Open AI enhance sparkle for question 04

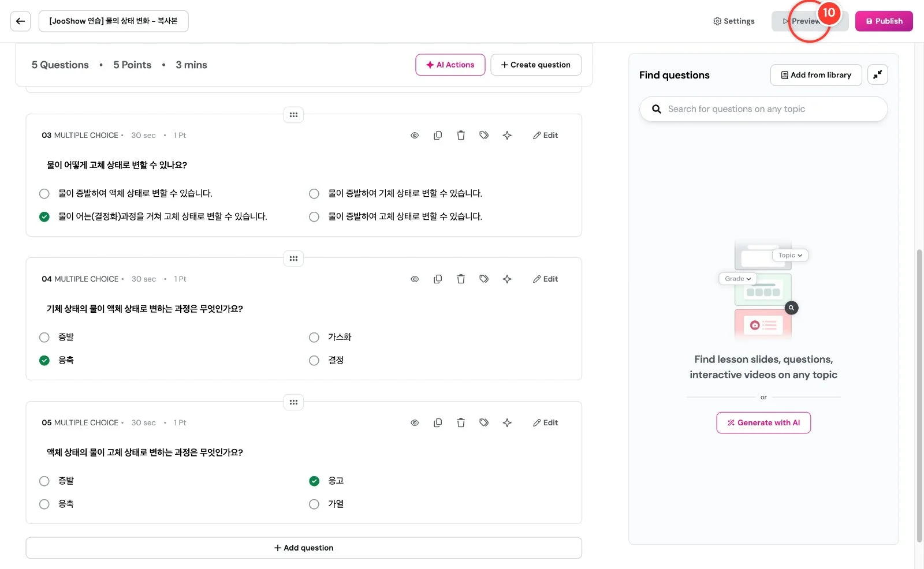507,279
